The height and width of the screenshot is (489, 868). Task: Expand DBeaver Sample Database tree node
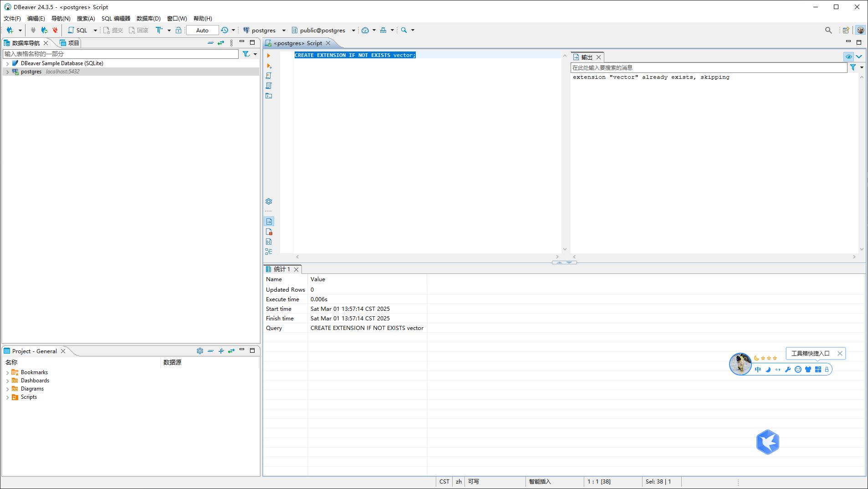(x=7, y=64)
